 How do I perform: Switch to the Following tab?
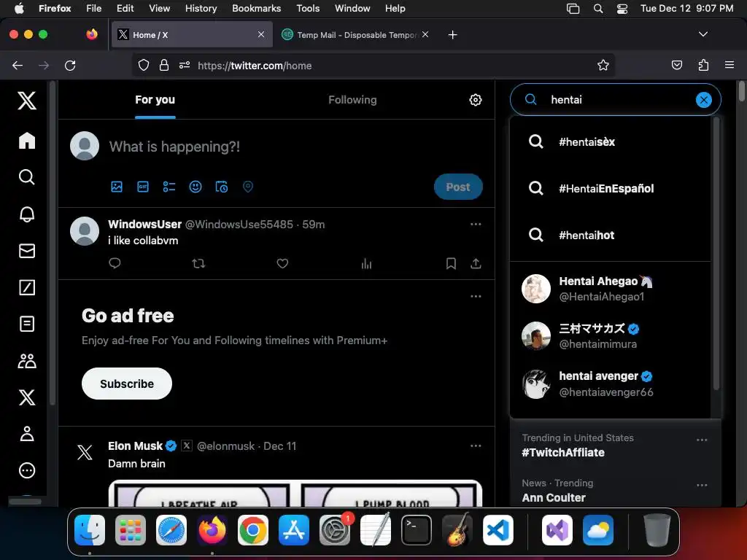pos(352,100)
